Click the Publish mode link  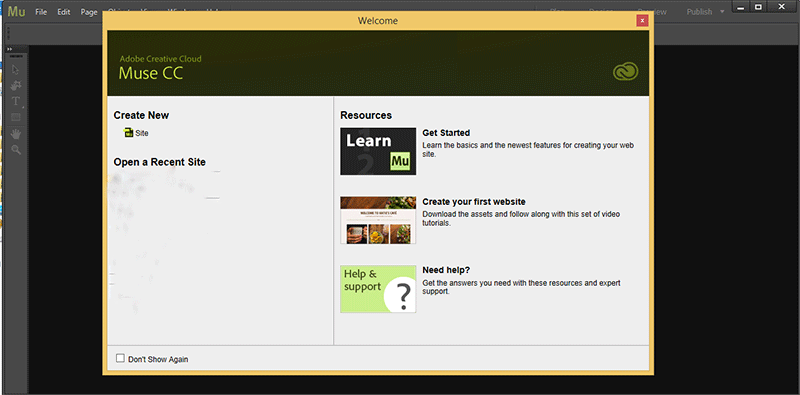(699, 12)
